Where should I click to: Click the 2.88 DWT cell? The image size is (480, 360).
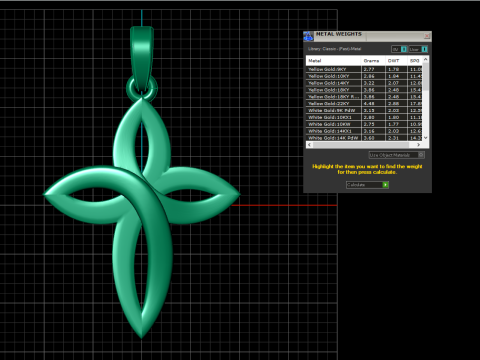(x=396, y=103)
